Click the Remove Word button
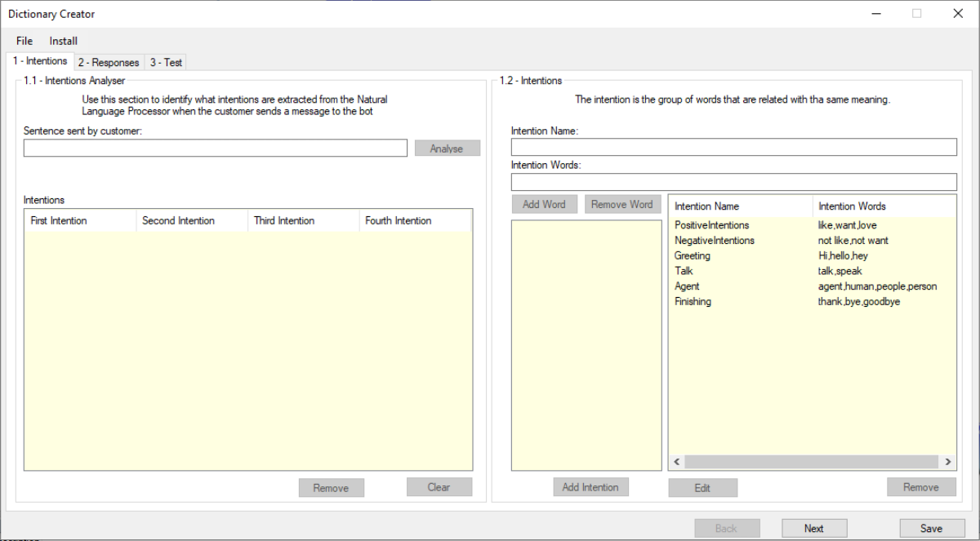This screenshot has height=541, width=980. pyautogui.click(x=621, y=205)
